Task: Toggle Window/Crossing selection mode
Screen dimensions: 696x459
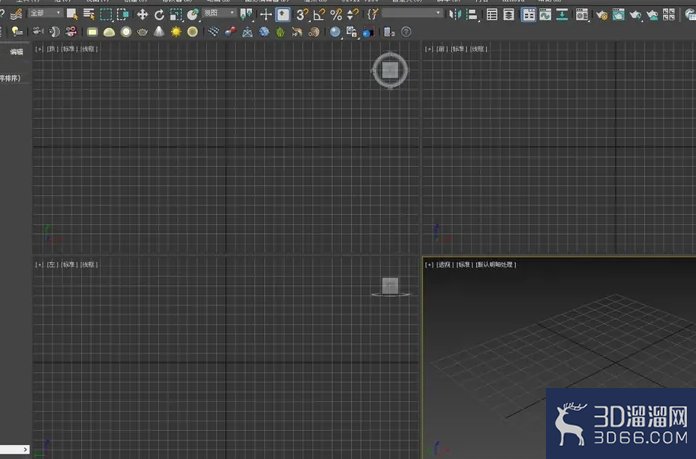Action: (x=123, y=15)
